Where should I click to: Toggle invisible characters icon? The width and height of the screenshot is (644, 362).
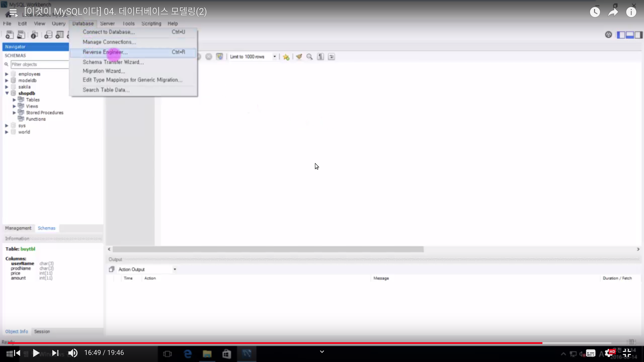[321, 57]
